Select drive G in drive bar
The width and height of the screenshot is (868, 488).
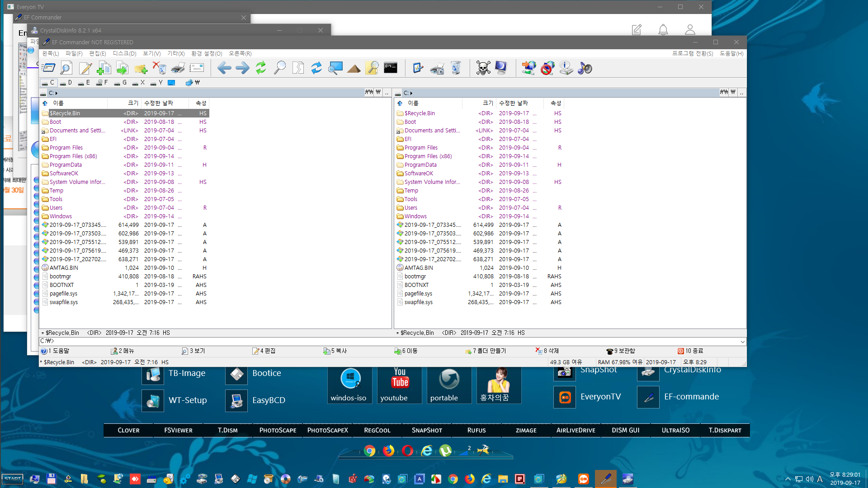121,83
